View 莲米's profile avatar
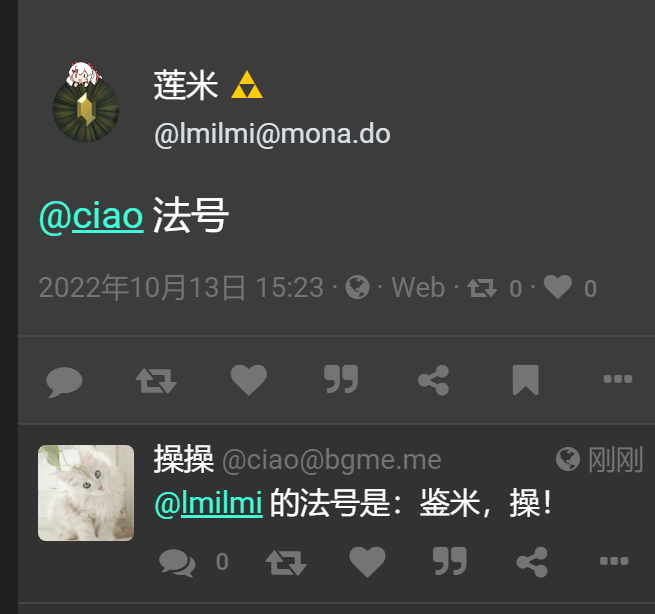 pos(86,102)
